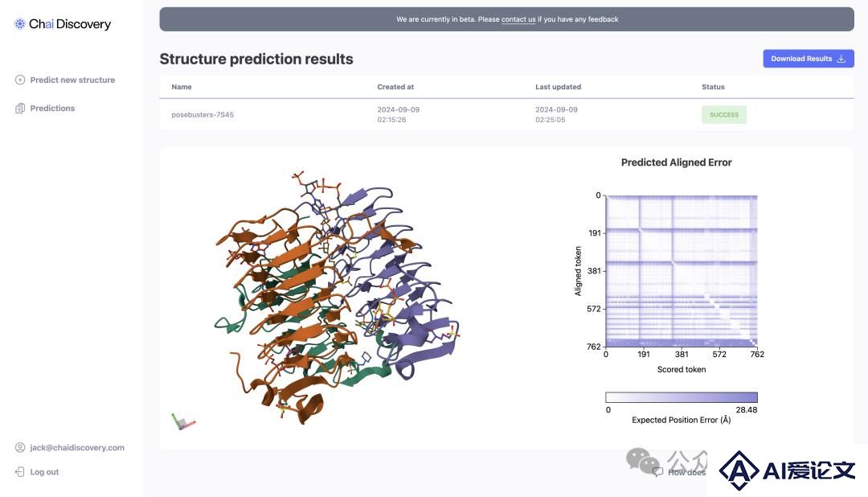The width and height of the screenshot is (868, 497).
Task: Open Predict new structure page
Action: coord(72,80)
